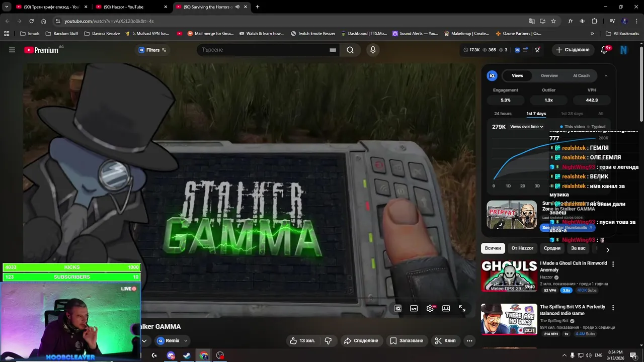Open vidIQ button on player controls
The image size is (644, 362).
tap(397, 308)
